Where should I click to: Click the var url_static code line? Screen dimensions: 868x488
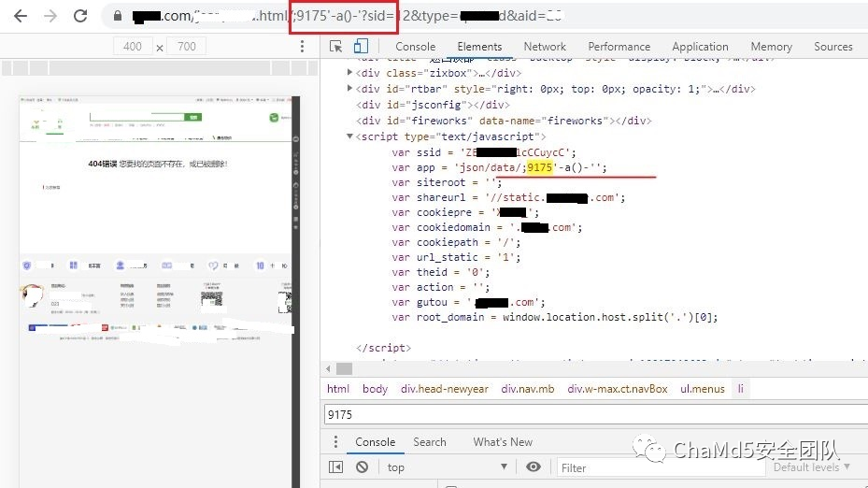click(456, 257)
